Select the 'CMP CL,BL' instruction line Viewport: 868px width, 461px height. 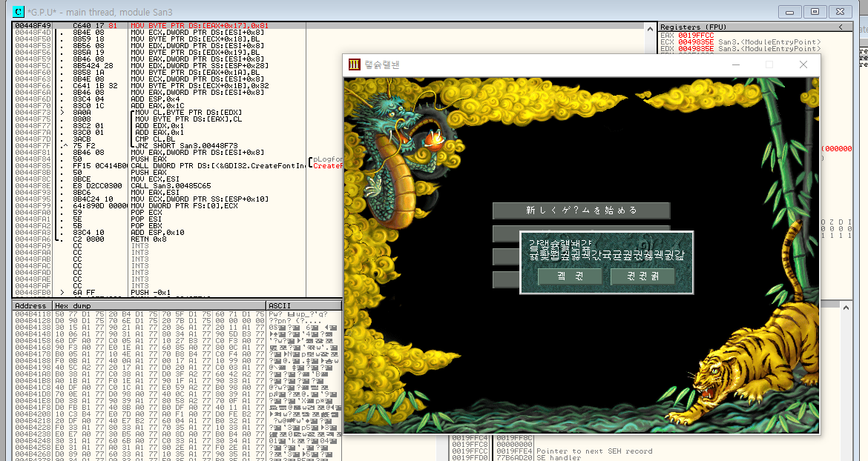pyautogui.click(x=156, y=139)
